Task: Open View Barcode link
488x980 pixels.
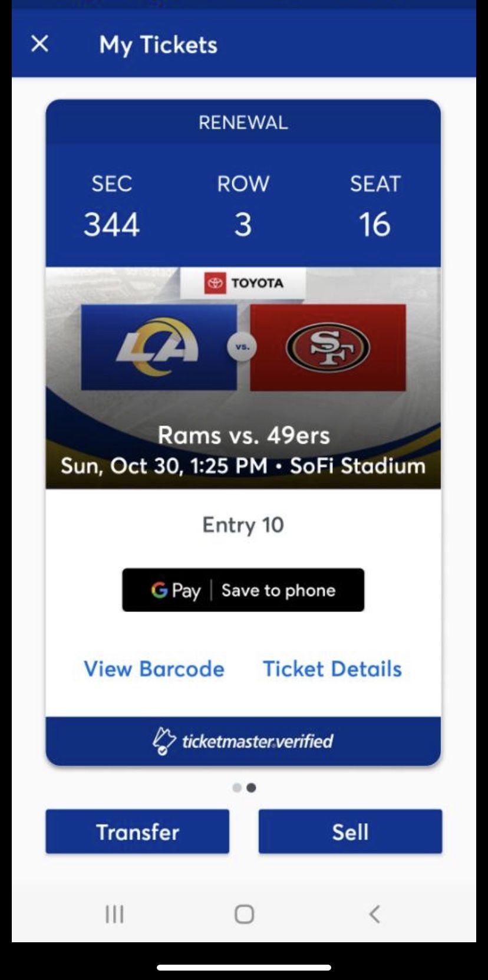Action: click(154, 669)
